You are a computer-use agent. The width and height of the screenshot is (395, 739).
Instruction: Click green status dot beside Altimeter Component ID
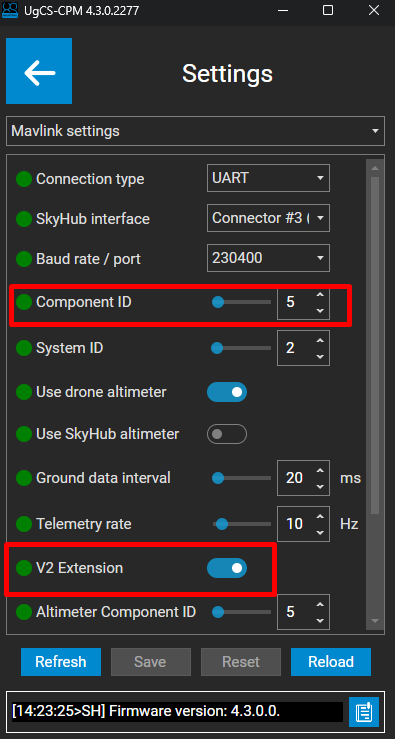pyautogui.click(x=24, y=612)
